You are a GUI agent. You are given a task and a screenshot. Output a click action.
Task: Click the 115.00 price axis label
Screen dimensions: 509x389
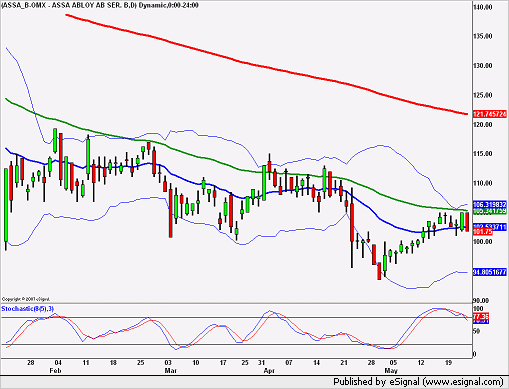coord(483,154)
